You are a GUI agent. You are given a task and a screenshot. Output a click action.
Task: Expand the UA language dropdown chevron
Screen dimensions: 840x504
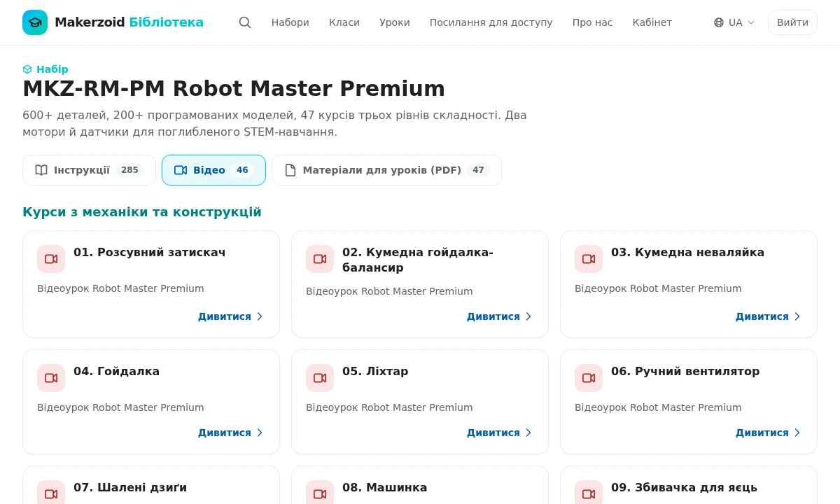[x=751, y=22]
